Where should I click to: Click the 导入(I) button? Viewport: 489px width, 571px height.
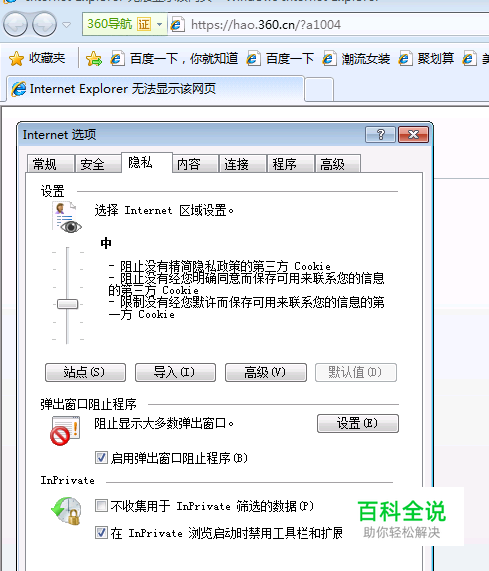pyautogui.click(x=176, y=372)
